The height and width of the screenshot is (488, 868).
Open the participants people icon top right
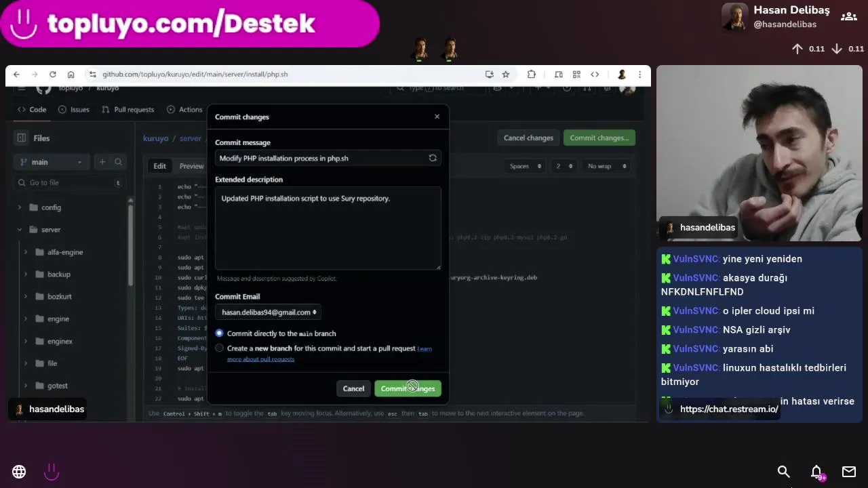pyautogui.click(x=848, y=17)
